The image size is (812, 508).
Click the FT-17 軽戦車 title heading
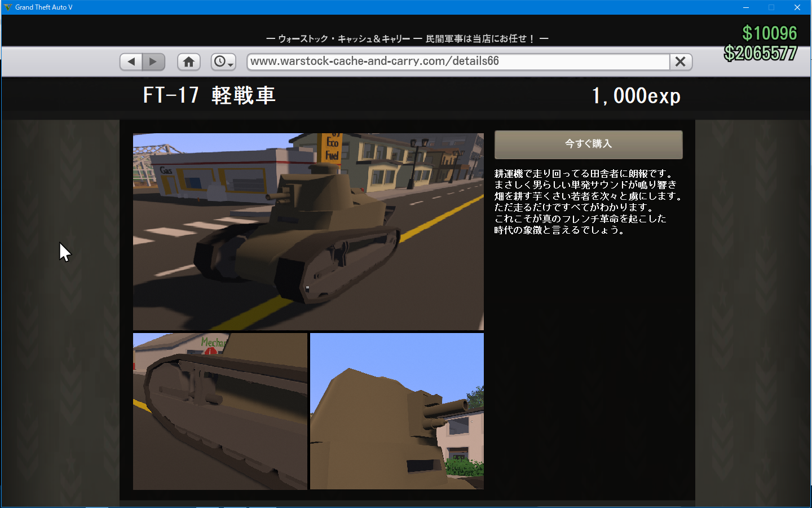point(209,95)
